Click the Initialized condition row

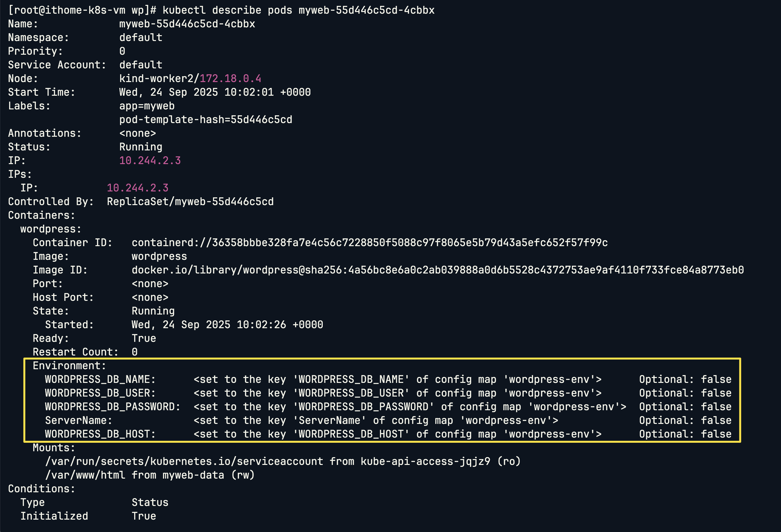pos(88,516)
